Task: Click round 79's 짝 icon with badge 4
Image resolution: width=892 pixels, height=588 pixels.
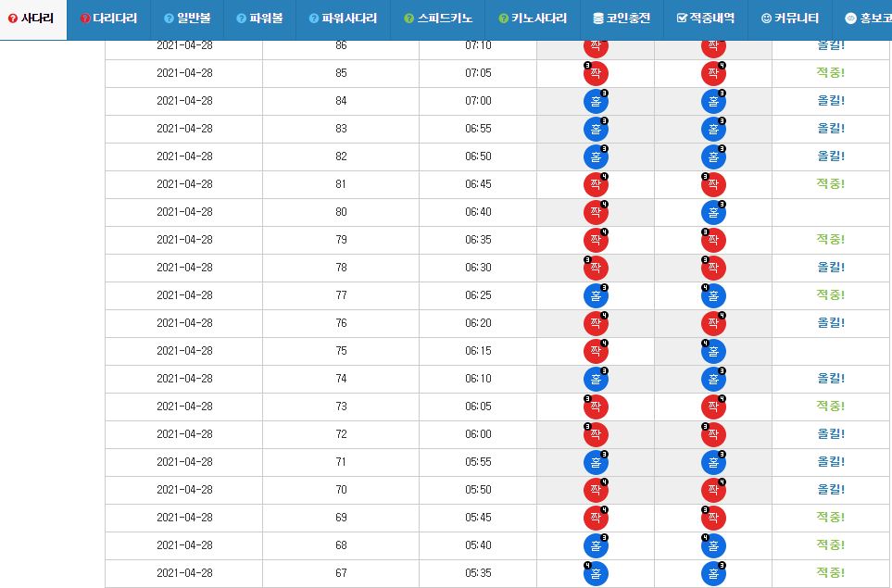Action: pyautogui.click(x=596, y=240)
